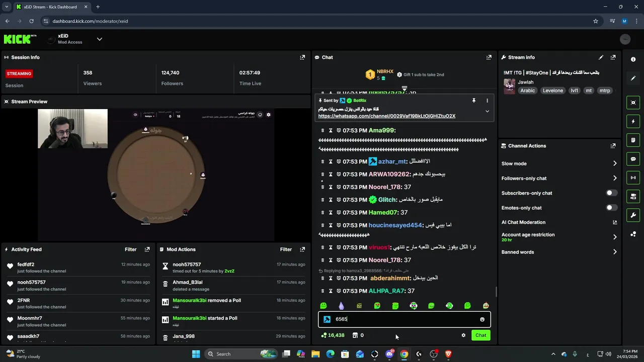644x362 pixels.
Task: Click NBRHX top gifter name
Action: pyautogui.click(x=385, y=71)
